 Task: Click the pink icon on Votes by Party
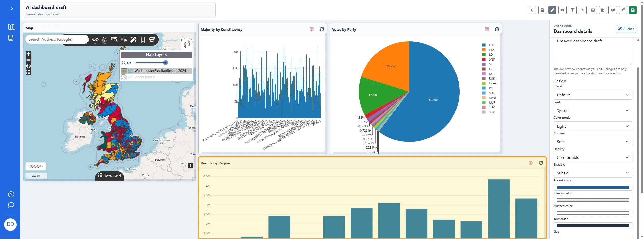point(487,29)
